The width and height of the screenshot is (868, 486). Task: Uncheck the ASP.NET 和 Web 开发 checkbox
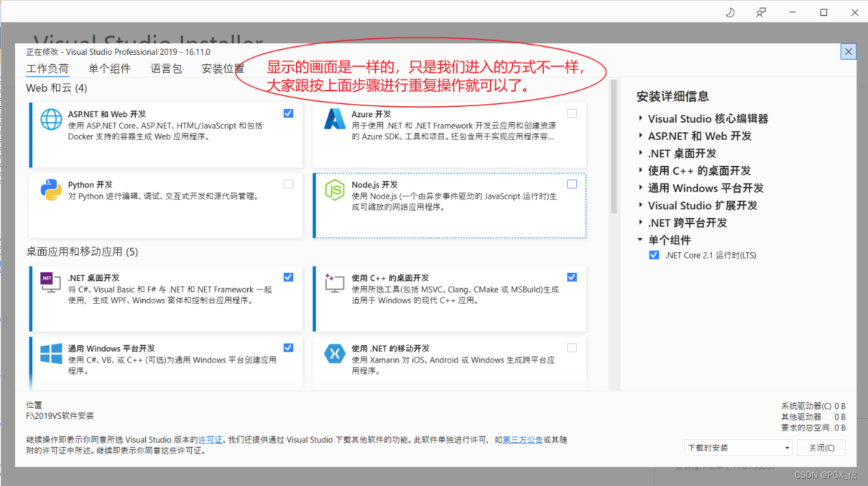pos(288,113)
